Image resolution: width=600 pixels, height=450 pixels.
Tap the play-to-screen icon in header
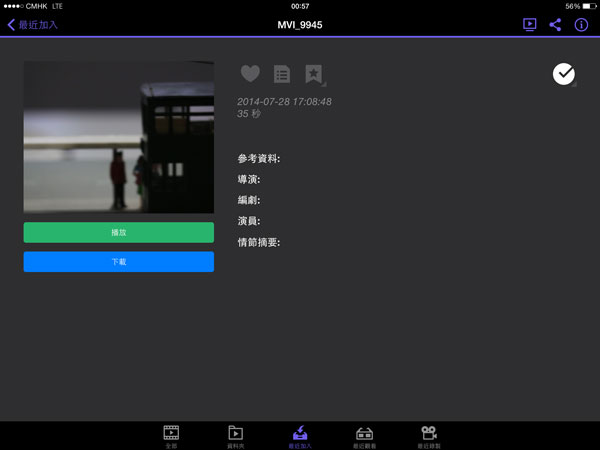tap(530, 25)
